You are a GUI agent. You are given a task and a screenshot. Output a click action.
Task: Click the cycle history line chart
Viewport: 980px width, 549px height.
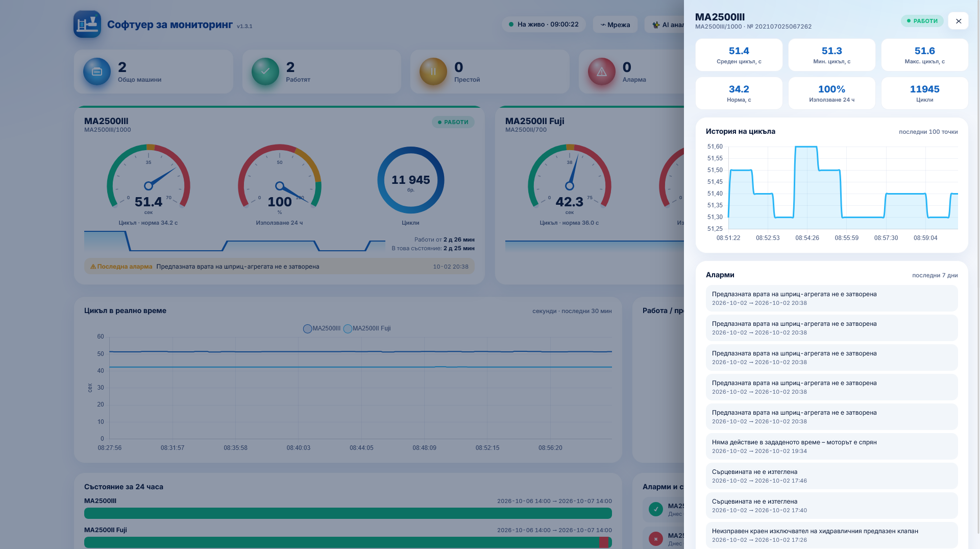pos(832,193)
